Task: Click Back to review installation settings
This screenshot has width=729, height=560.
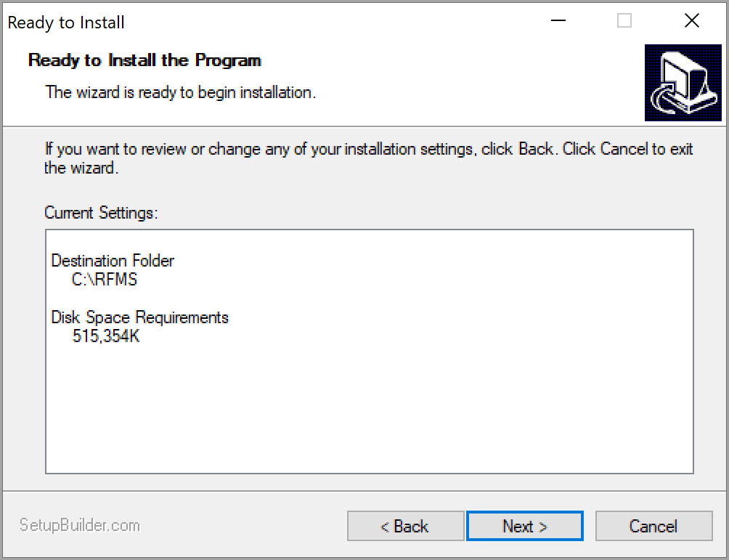Action: (x=405, y=526)
